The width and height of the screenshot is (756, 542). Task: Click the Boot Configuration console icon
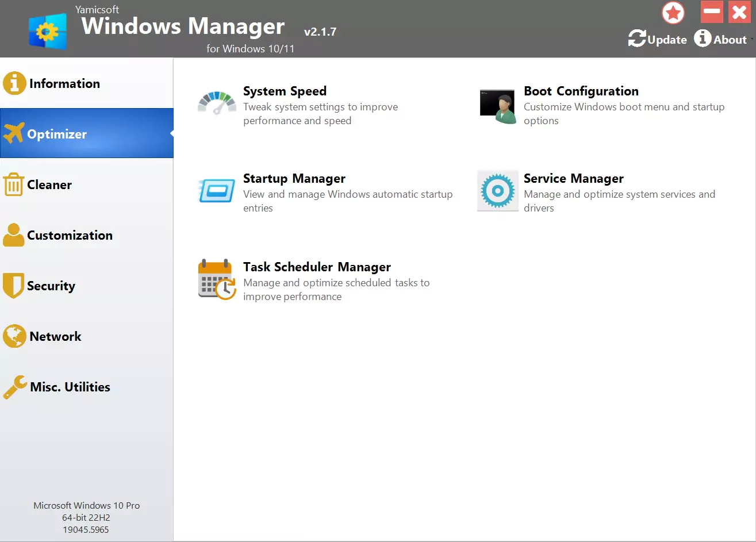pos(497,106)
